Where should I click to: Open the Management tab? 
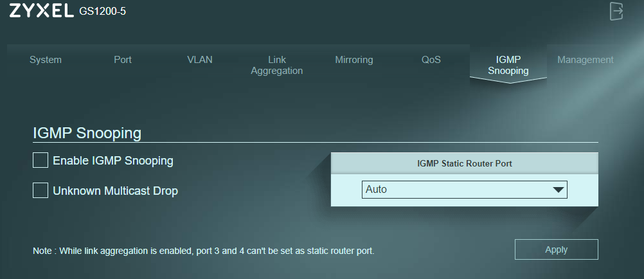[586, 60]
